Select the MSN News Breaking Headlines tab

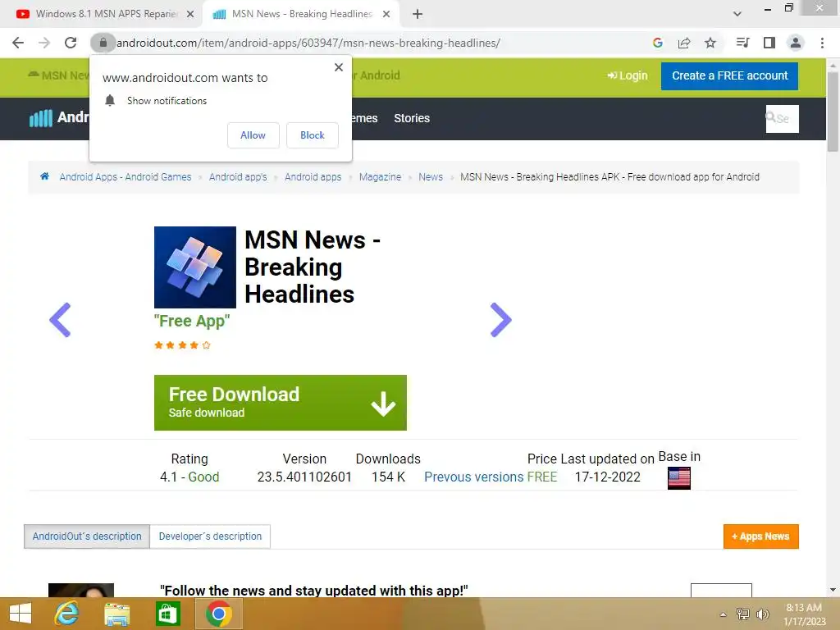[301, 15]
